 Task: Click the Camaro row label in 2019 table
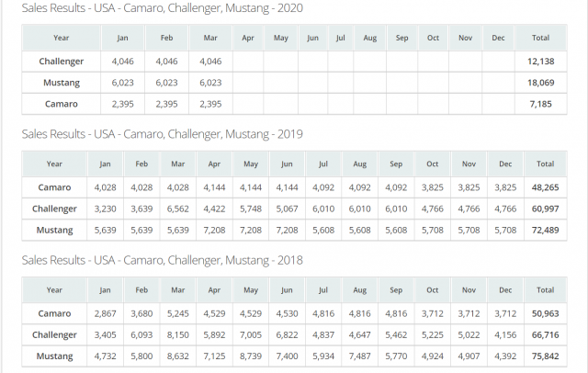[55, 186]
